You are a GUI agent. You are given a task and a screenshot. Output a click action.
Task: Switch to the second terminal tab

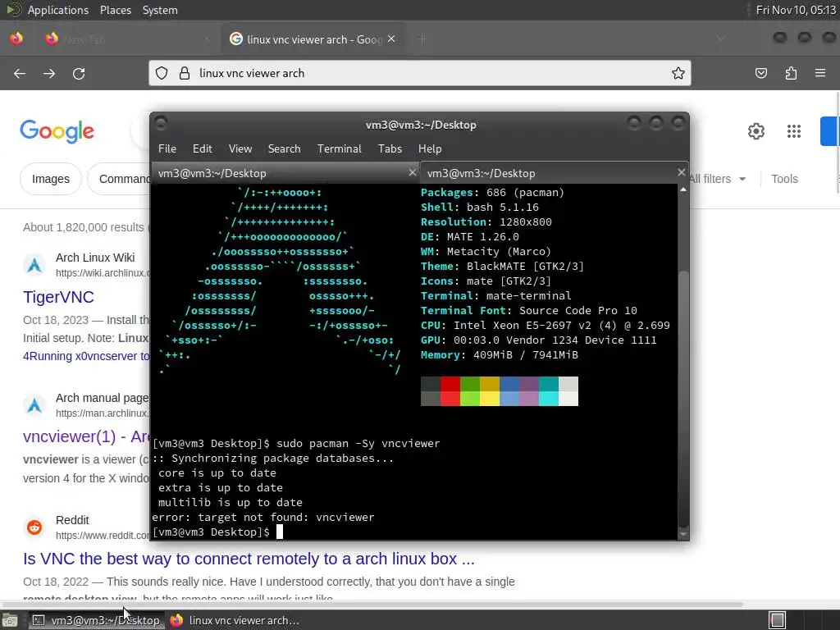(555, 173)
